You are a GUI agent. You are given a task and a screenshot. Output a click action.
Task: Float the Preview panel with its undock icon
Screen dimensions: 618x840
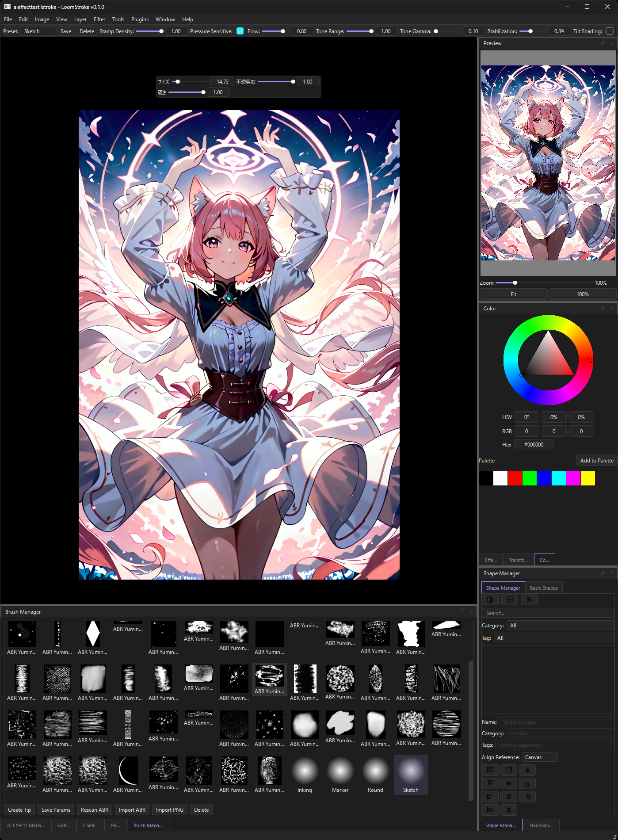click(x=603, y=43)
